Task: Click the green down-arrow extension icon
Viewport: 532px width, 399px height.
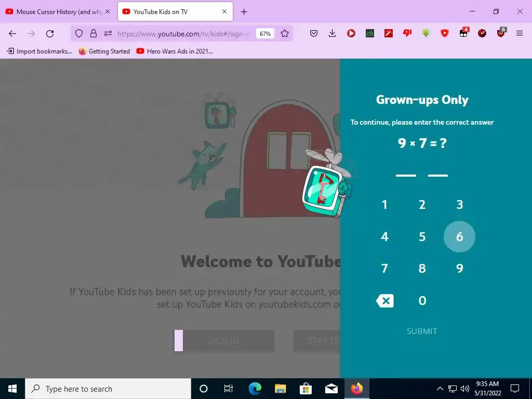Action: (426, 33)
